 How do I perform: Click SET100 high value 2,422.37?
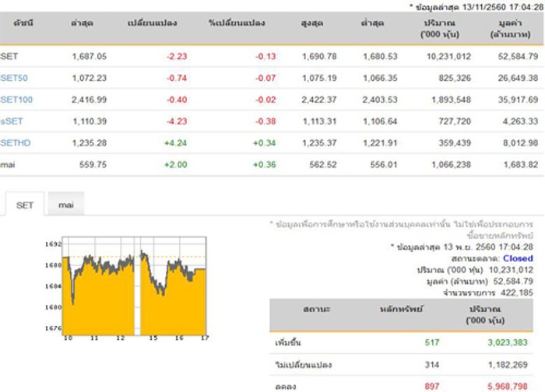319,100
